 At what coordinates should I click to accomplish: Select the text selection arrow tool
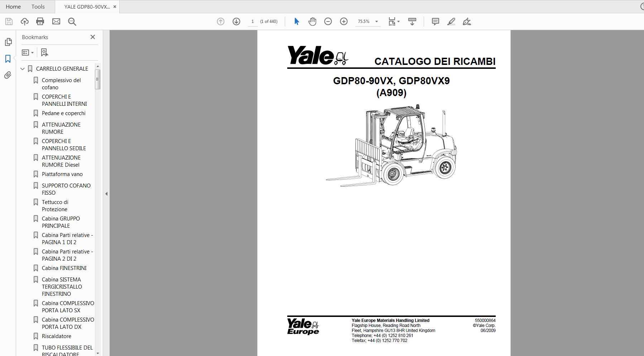(296, 22)
